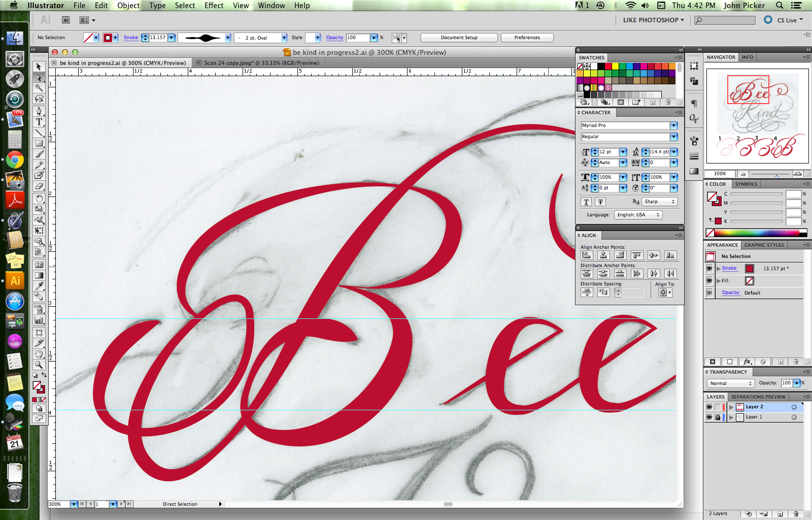The height and width of the screenshot is (520, 812).
Task: Select the Gradient tool
Action: pos(39,275)
